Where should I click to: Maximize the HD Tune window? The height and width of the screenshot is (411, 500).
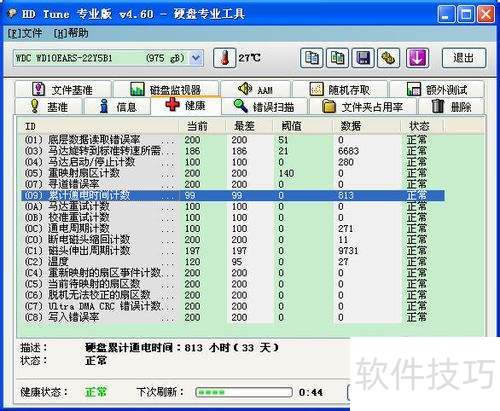(466, 15)
